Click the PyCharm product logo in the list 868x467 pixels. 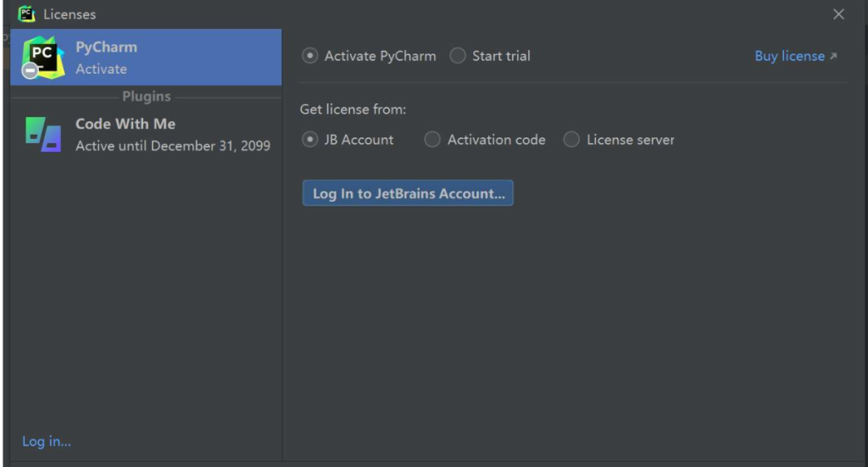43,57
